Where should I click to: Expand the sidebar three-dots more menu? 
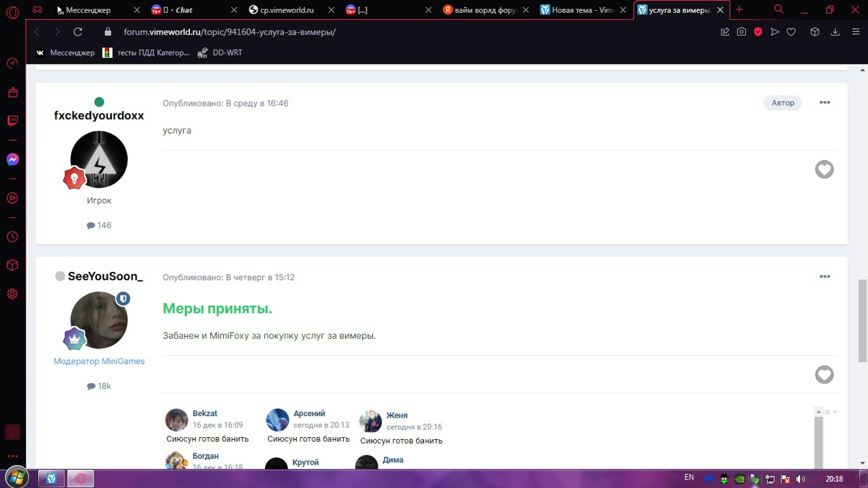coord(12,456)
